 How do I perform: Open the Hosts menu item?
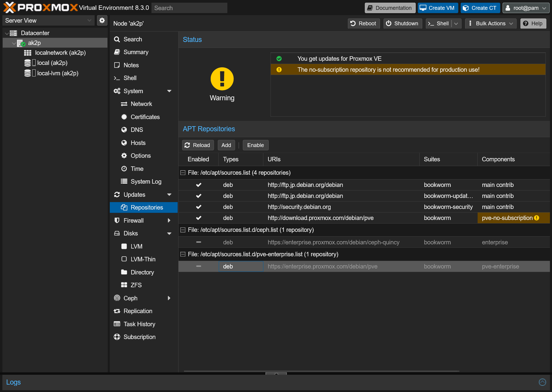tap(144, 143)
